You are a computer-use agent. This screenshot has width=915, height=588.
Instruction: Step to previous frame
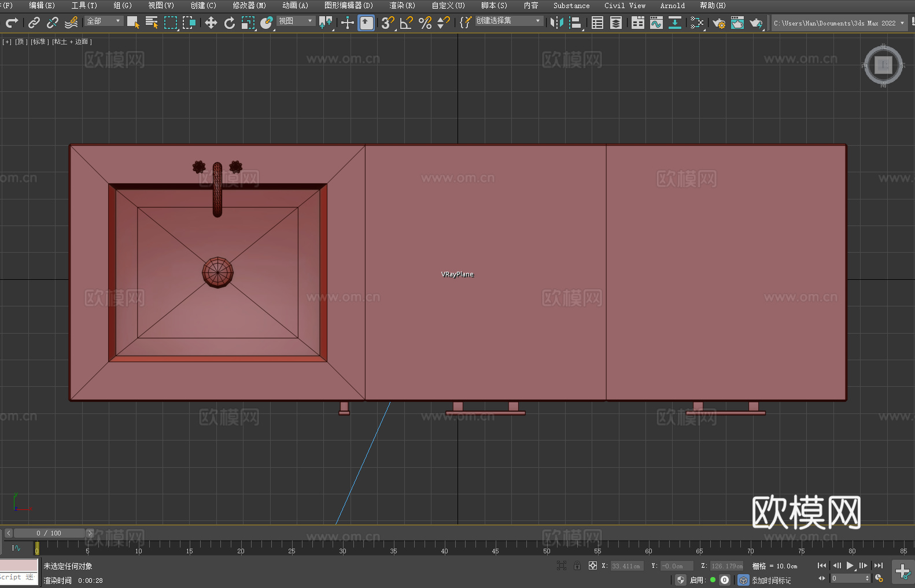(836, 565)
